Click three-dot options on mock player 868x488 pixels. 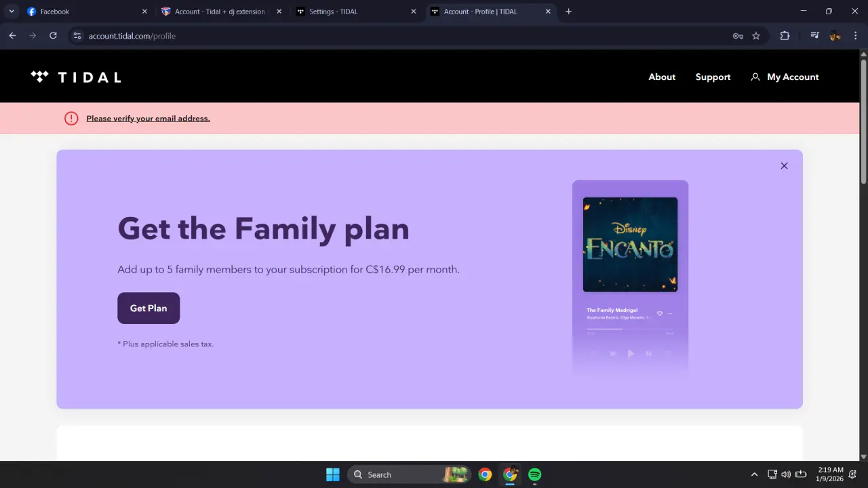pos(670,313)
